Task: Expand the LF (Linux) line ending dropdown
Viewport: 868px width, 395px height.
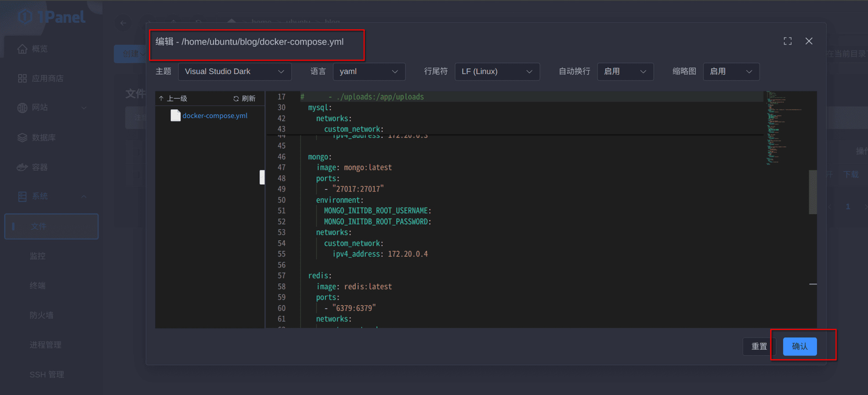Action: click(497, 71)
